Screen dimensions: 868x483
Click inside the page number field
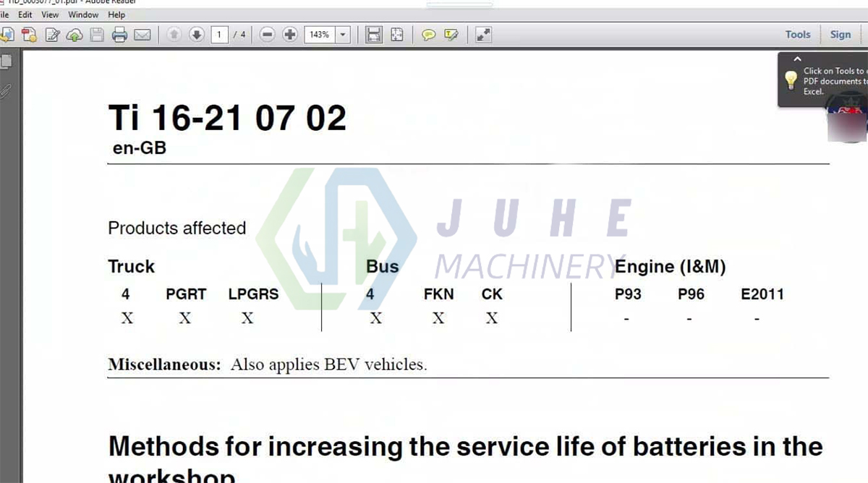click(x=219, y=34)
